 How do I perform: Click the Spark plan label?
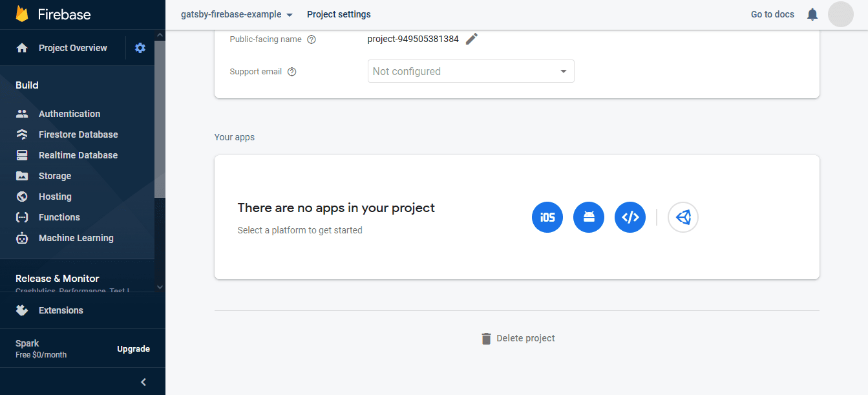pos(27,343)
